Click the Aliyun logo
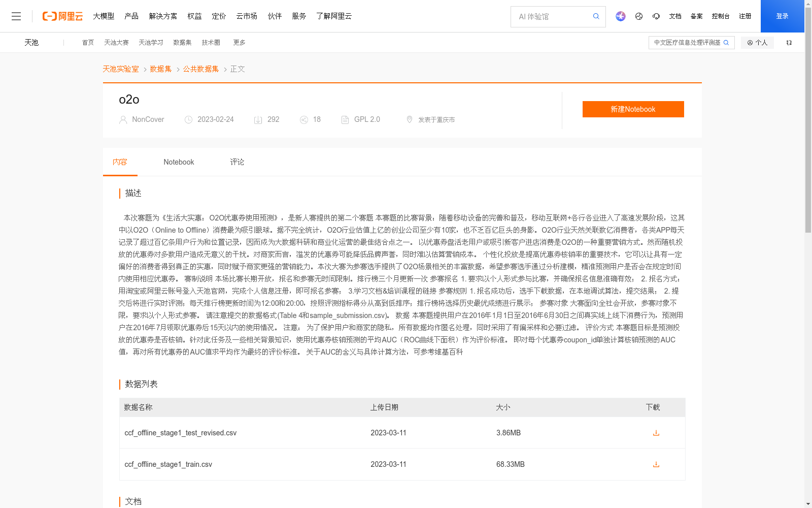Image resolution: width=812 pixels, height=508 pixels. pyautogui.click(x=62, y=16)
